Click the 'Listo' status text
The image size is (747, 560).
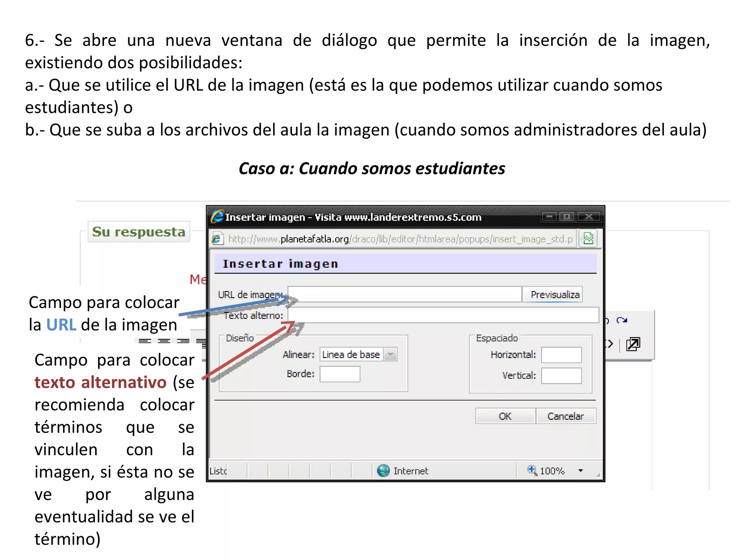[x=218, y=471]
